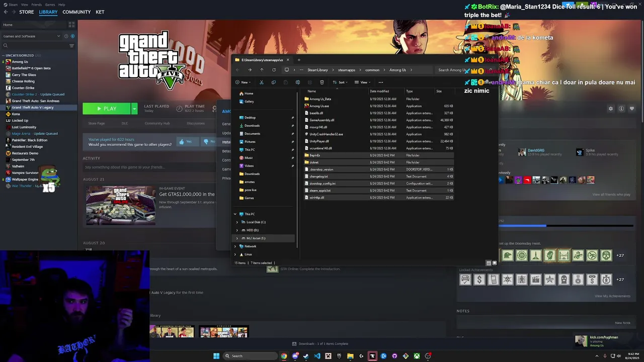Viewport: 644px width, 362px height.
Task: Expand Network tree node
Action: coord(235,246)
